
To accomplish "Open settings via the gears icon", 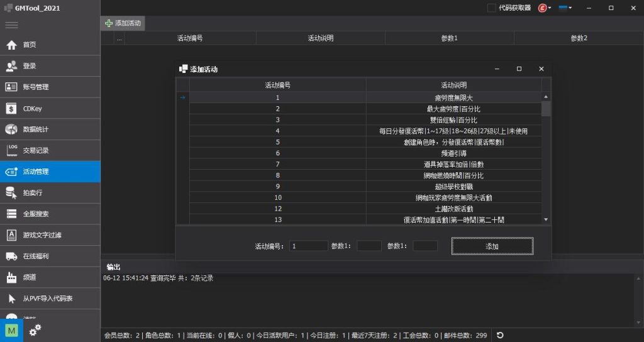I will (x=35, y=329).
